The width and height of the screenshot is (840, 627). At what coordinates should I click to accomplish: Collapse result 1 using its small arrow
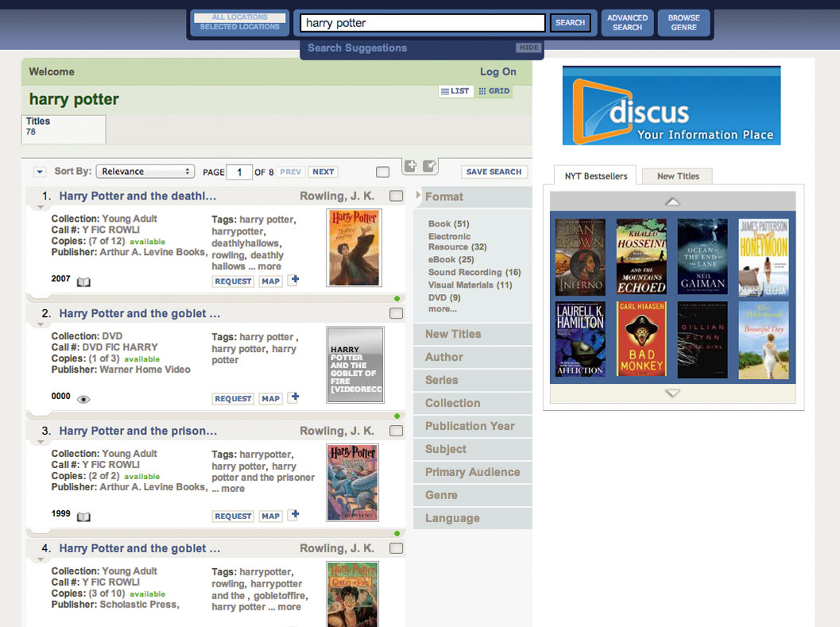[x=41, y=207]
